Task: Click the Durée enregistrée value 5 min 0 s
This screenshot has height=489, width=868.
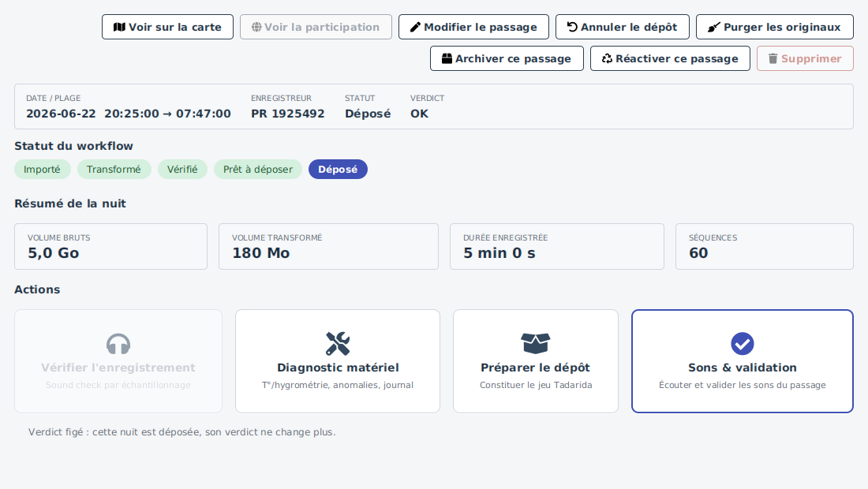Action: click(x=499, y=253)
